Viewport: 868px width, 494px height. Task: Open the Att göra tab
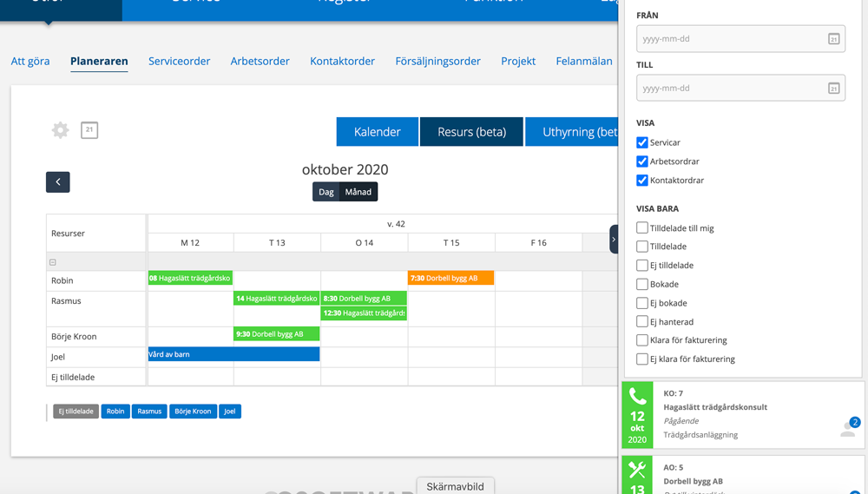30,61
